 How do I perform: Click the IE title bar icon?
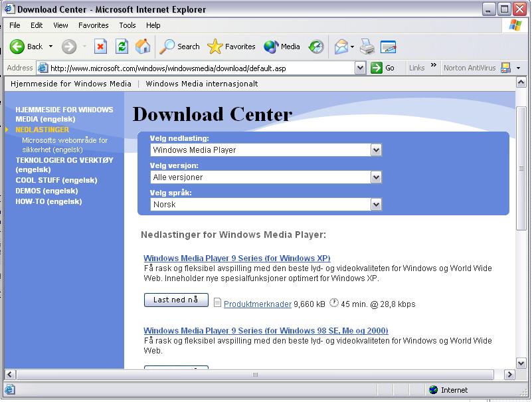coord(9,9)
